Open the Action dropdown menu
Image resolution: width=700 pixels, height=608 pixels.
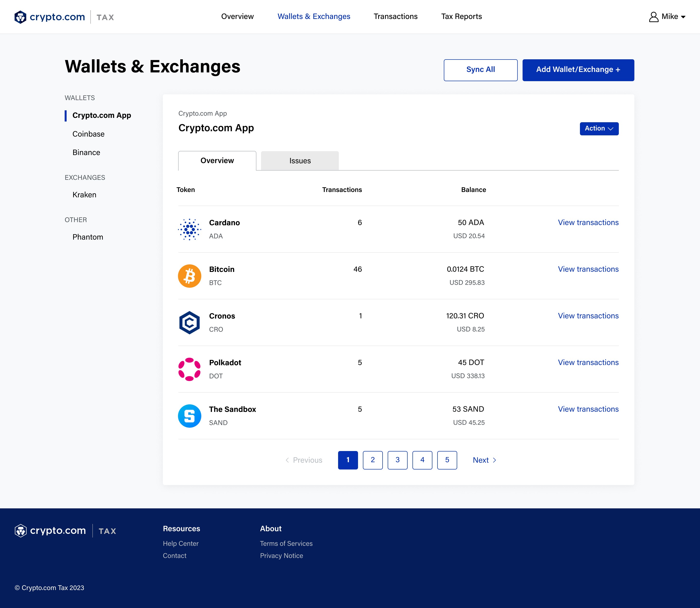(x=599, y=129)
